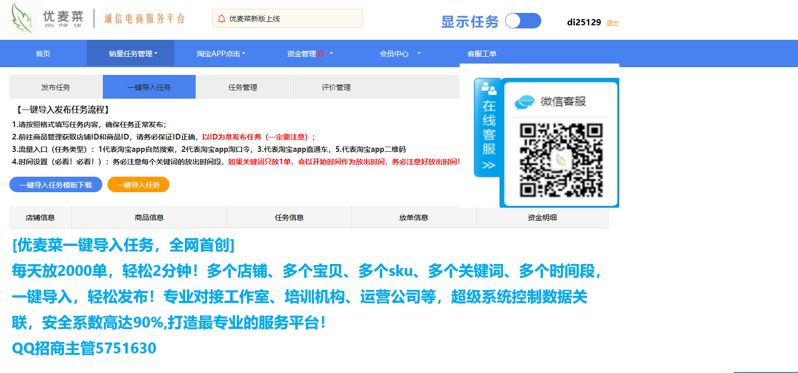Viewport: 798px width, 373px height.
Task: Click the 【一键导入发布任务流程】 heading
Action: point(63,109)
